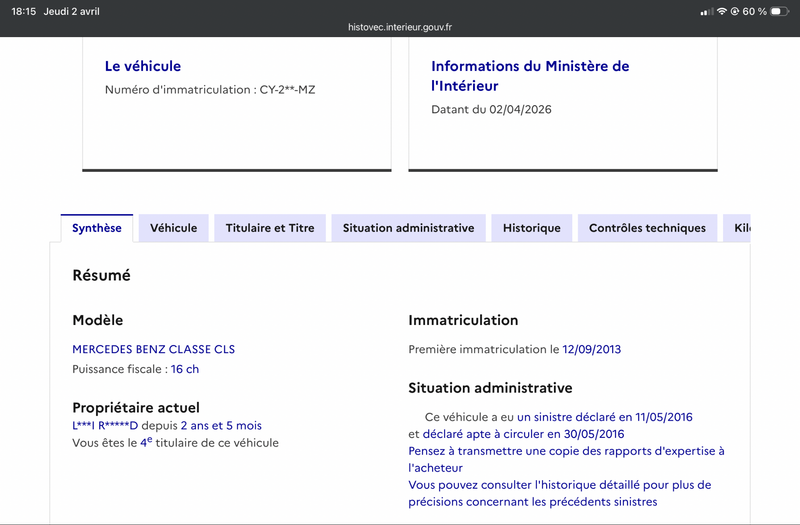Tap the battery icon at top right
This screenshot has width=800, height=525.
click(780, 11)
